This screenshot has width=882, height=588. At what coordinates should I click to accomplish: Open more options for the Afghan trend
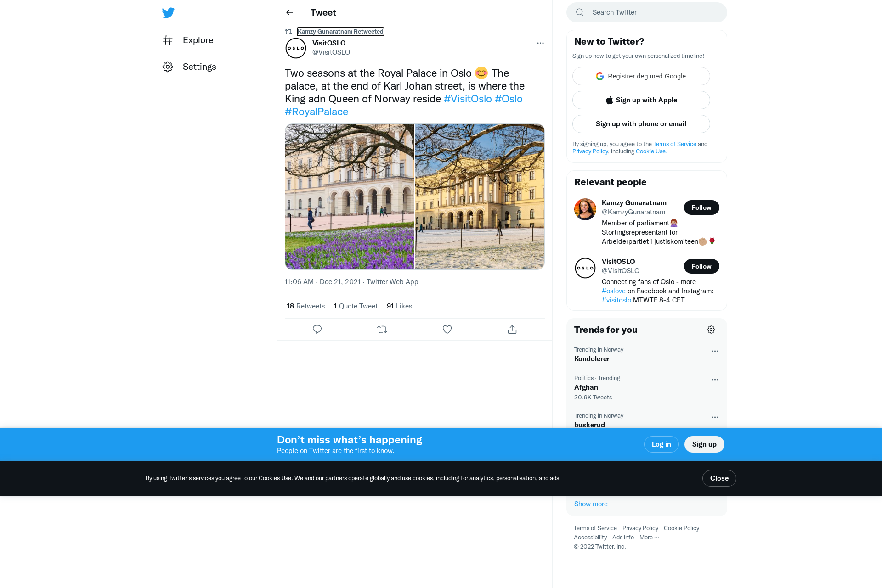715,380
